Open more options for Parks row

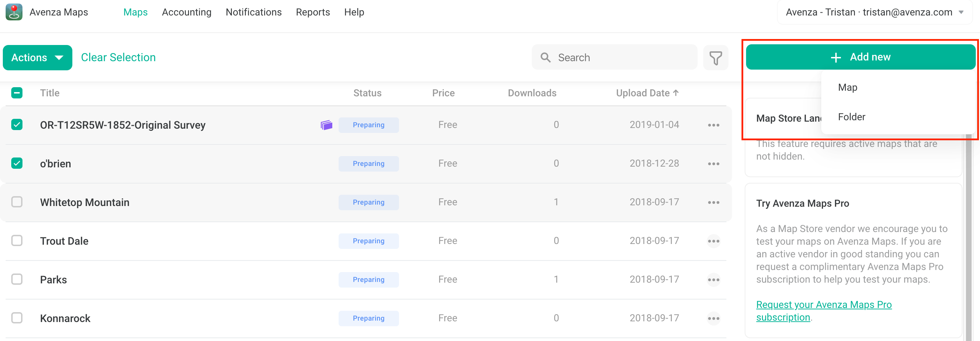713,280
